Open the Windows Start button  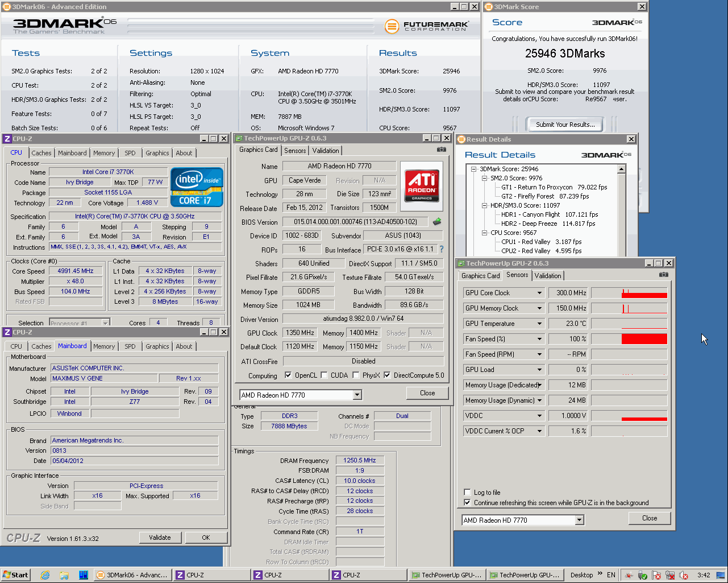(x=15, y=574)
